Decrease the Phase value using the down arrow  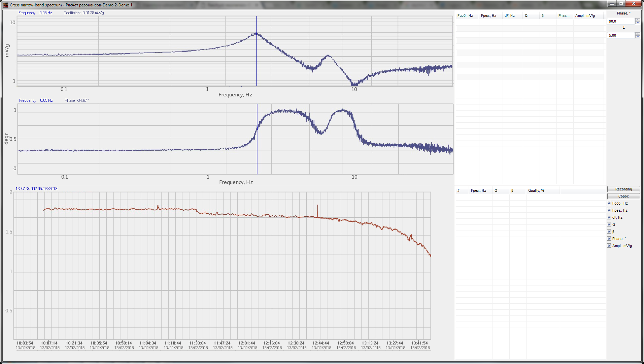click(637, 22)
